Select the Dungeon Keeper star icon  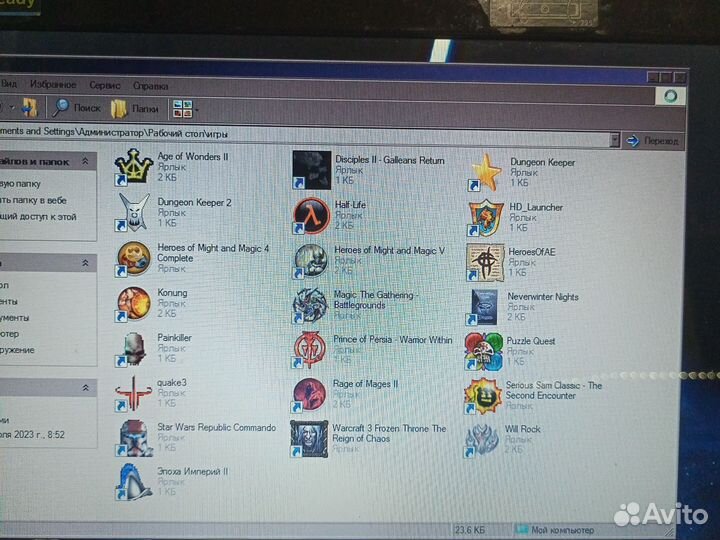tap(486, 172)
